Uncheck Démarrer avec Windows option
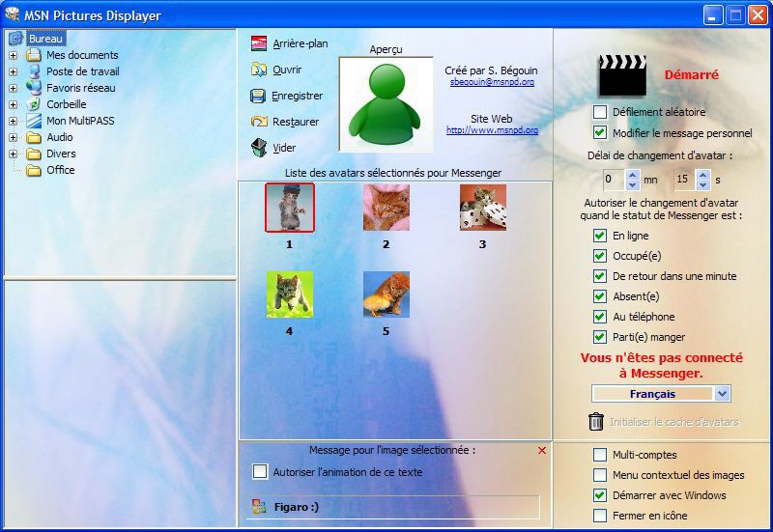The image size is (773, 532). click(x=600, y=495)
